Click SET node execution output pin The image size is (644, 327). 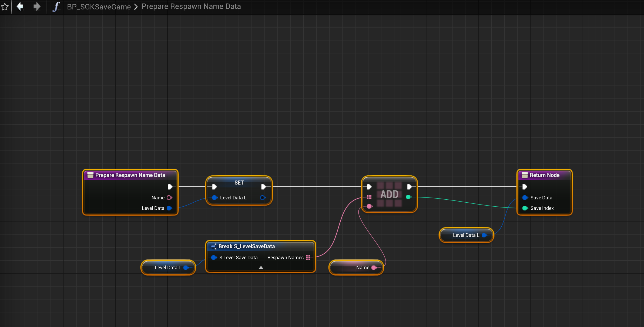[x=263, y=187]
